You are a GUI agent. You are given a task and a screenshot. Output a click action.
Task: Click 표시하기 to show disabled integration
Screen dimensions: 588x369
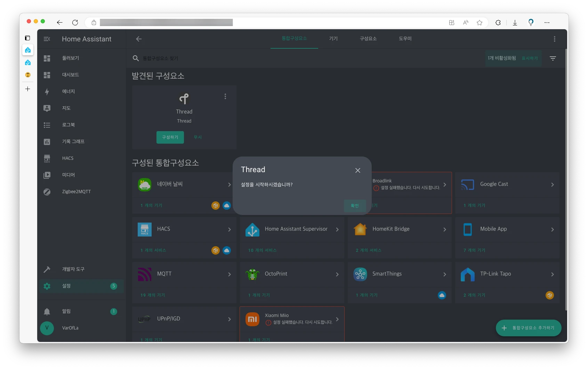[530, 58]
